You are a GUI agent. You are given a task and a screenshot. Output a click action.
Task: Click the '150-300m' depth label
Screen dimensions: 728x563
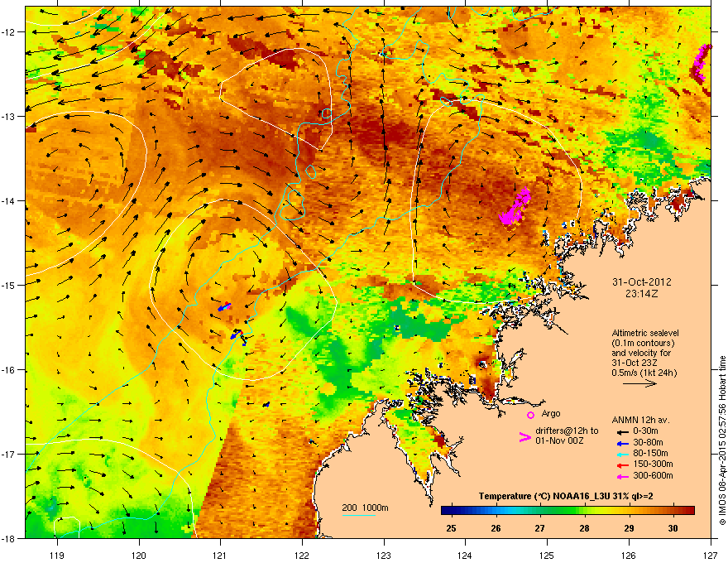[654, 464]
